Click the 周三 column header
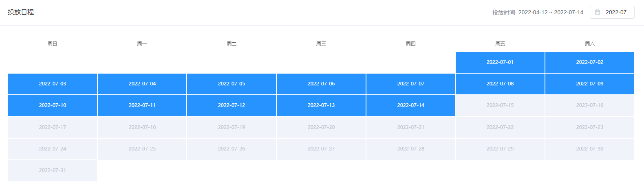This screenshot has height=183, width=644. point(321,44)
